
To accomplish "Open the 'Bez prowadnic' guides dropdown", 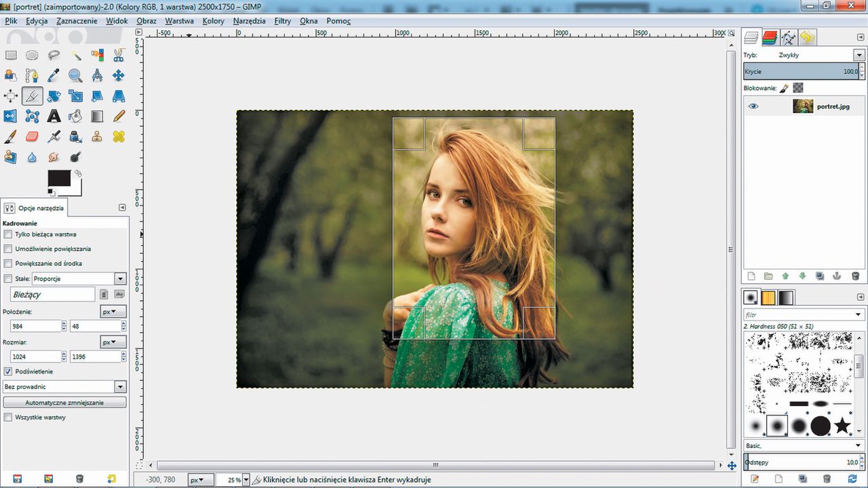I will click(64, 387).
